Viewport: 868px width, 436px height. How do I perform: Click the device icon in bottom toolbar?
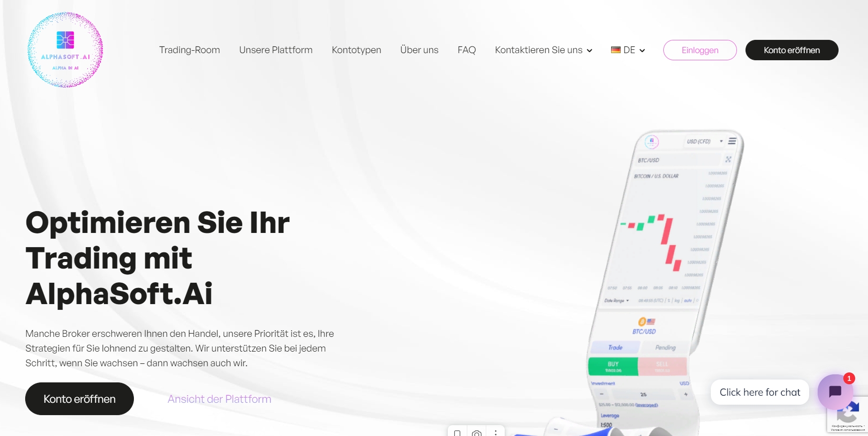(457, 433)
